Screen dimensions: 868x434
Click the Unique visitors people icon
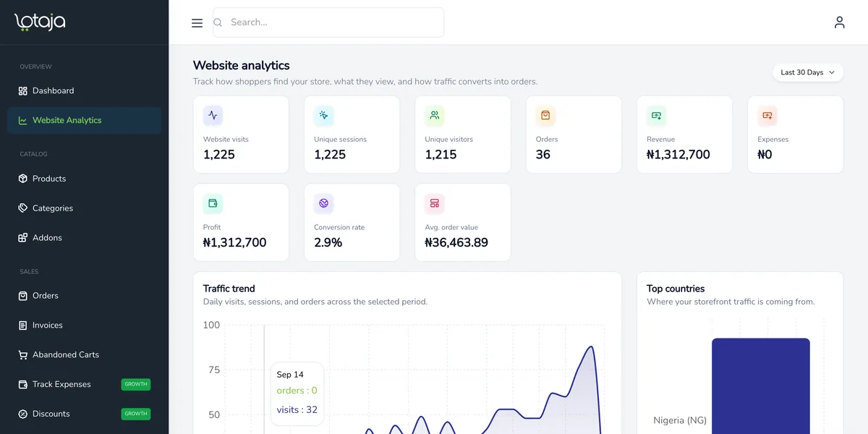coord(434,115)
